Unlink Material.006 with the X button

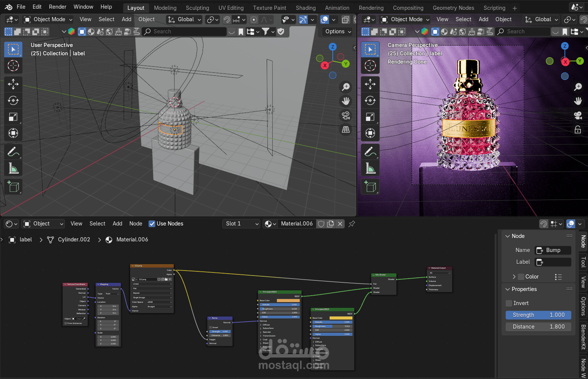tap(340, 224)
